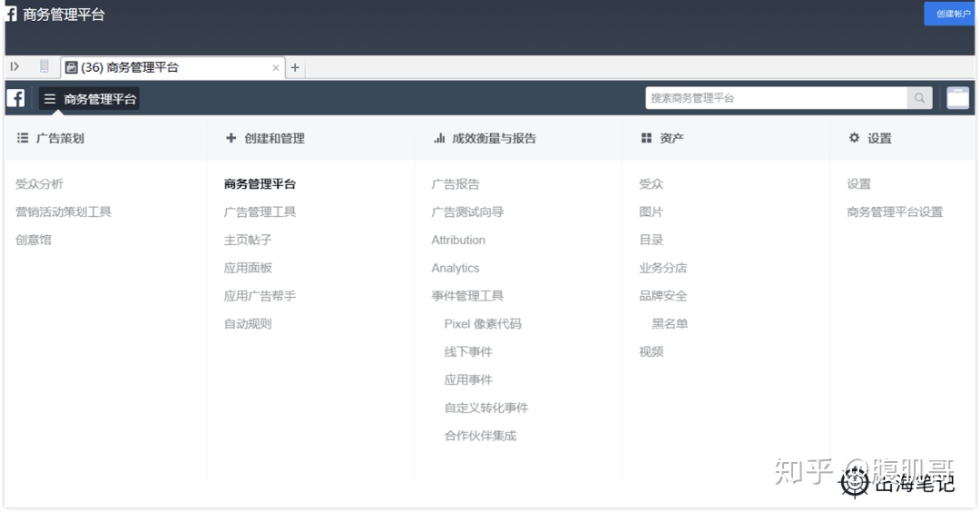980x512 pixels.
Task: Click the bar chart icon next to 成效衡量与报告
Action: tap(439, 138)
